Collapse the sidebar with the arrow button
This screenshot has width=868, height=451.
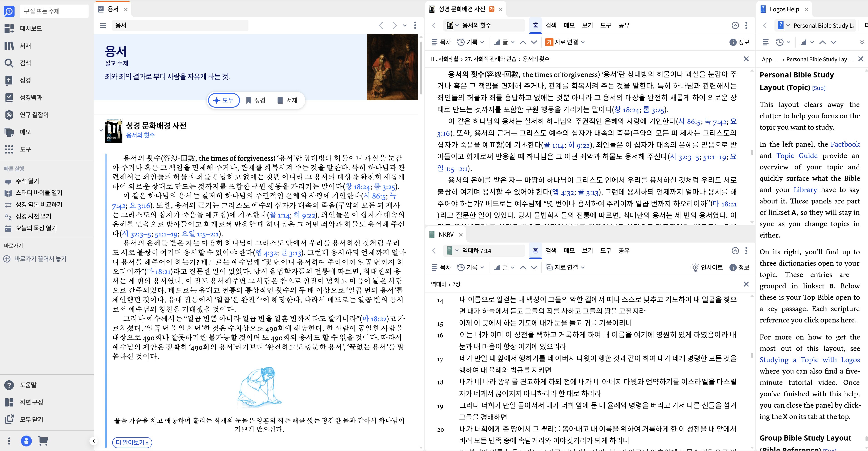[x=94, y=441]
